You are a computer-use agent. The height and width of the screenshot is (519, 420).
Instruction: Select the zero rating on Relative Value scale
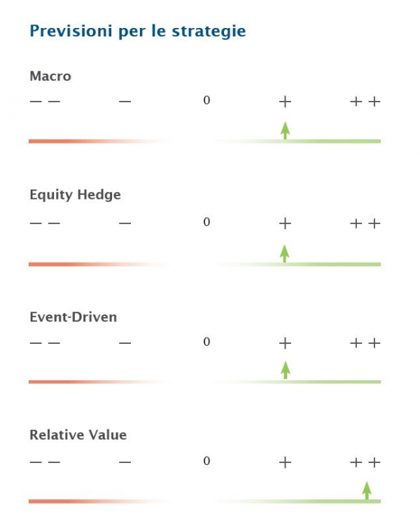(206, 461)
